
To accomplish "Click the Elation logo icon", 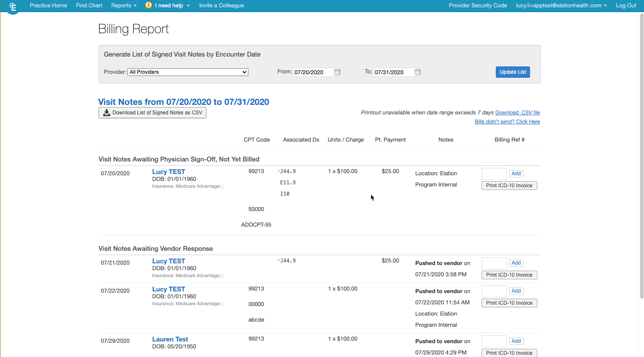I will tap(13, 7).
